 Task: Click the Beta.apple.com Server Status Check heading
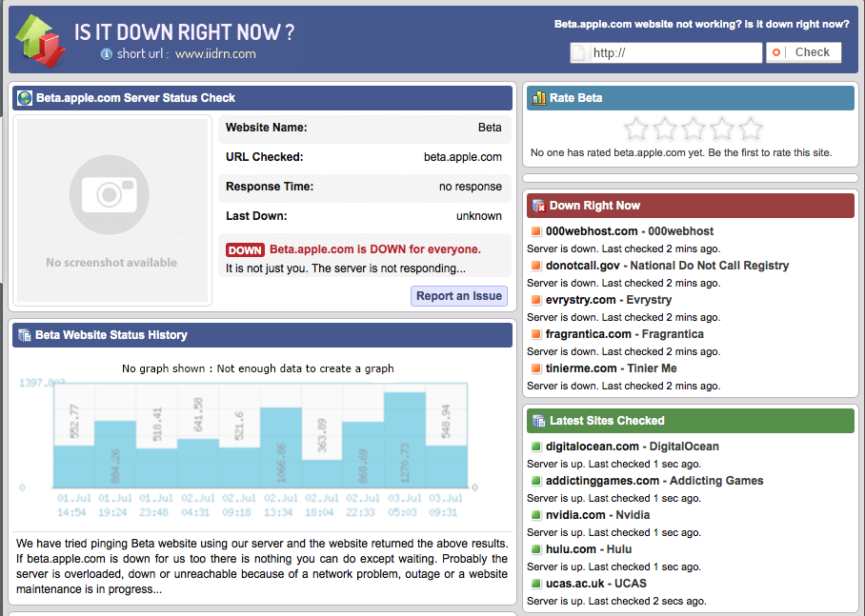pyautogui.click(x=135, y=98)
